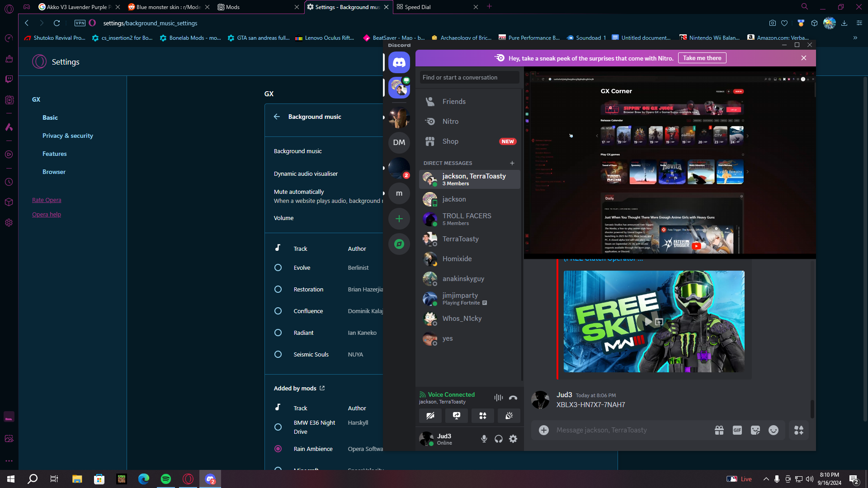This screenshot has height=488, width=868.
Task: Open Discord User Settings gear
Action: click(x=513, y=439)
